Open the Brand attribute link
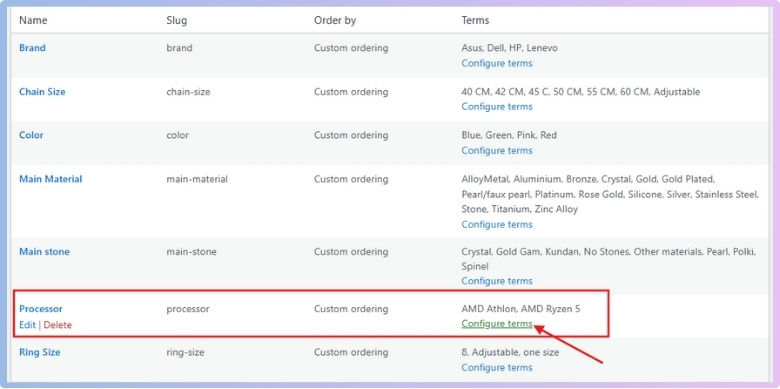 (32, 48)
